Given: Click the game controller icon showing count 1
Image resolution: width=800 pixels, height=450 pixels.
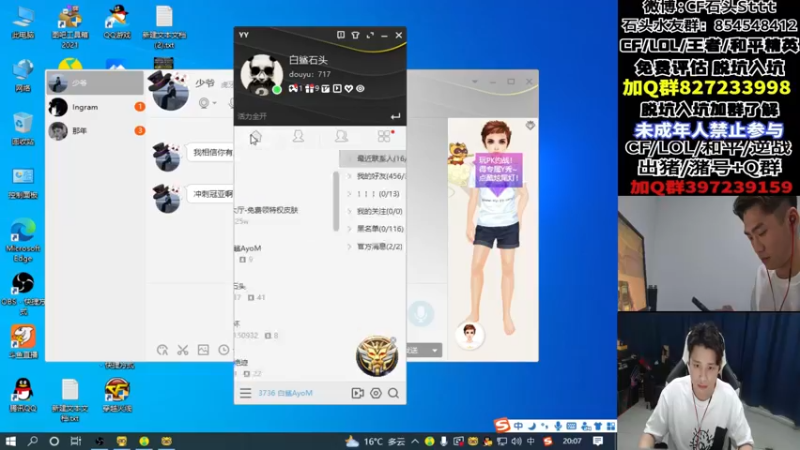Looking at the screenshot, I should [293, 89].
